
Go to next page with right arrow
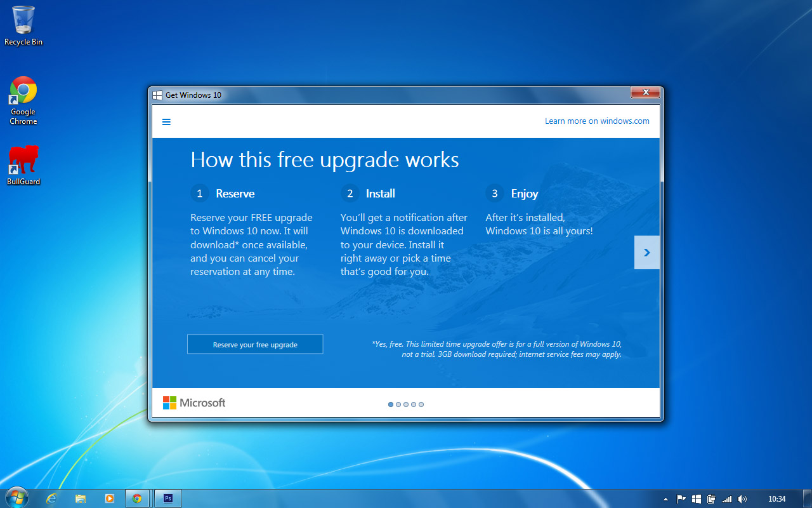click(x=647, y=252)
